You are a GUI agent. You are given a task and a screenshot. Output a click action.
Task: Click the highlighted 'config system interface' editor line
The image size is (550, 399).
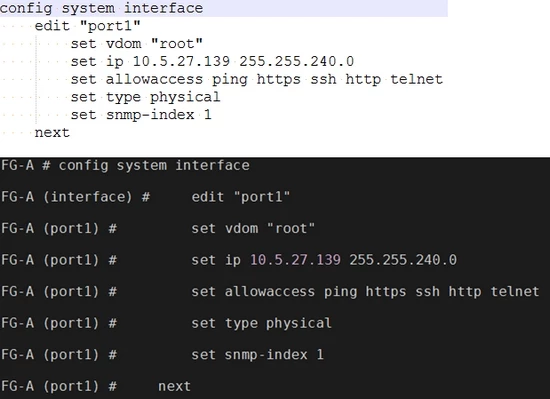tap(223, 8)
